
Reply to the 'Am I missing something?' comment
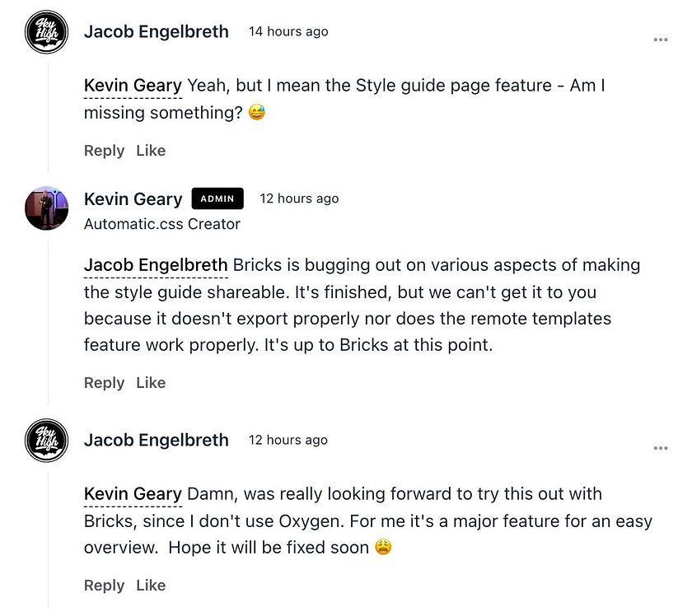[104, 151]
